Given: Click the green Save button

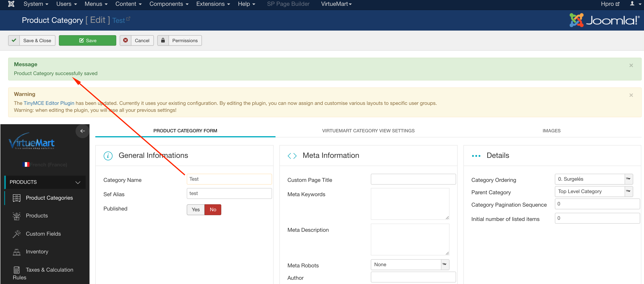Looking at the screenshot, I should coord(88,40).
